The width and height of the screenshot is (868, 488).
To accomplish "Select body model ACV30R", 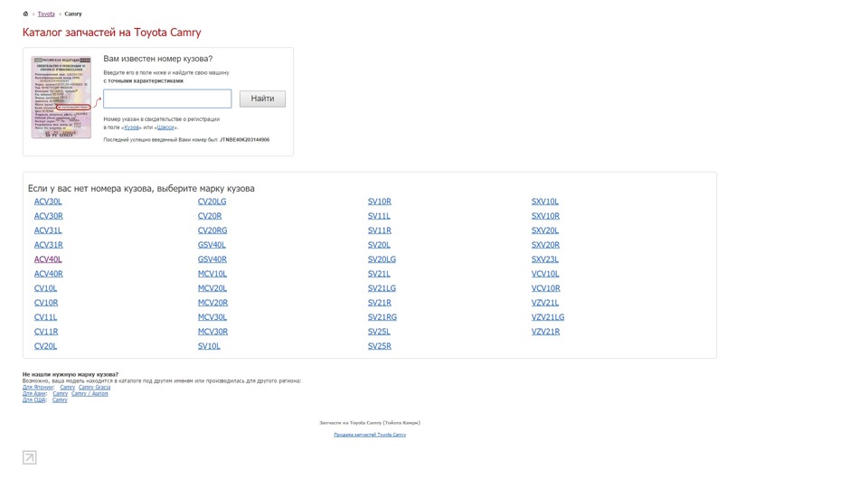I will tap(49, 216).
